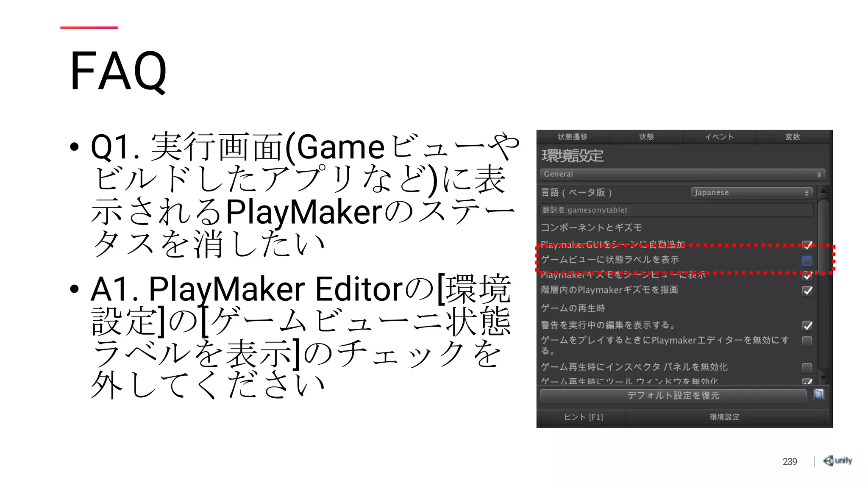Open the 変数 tab
The height and width of the screenshot is (488, 868).
coord(792,137)
